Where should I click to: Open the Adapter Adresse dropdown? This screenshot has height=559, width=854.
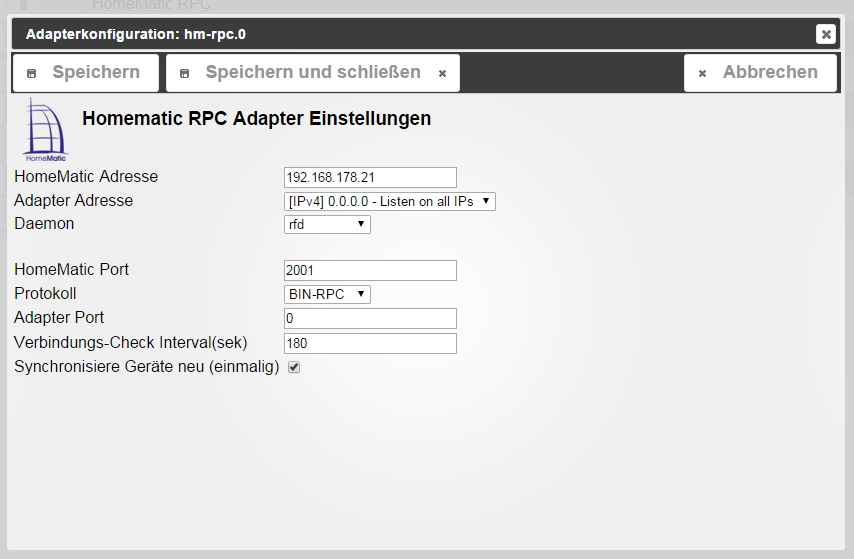tap(390, 201)
